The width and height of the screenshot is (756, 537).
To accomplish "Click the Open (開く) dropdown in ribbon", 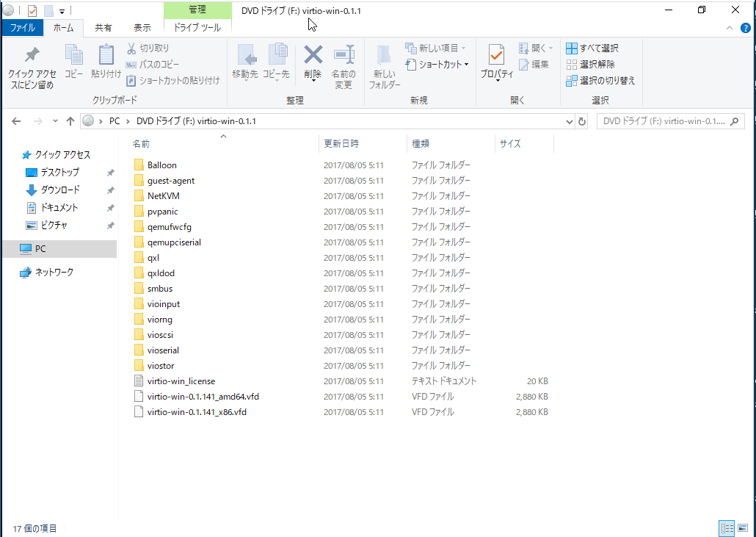I will (536, 48).
